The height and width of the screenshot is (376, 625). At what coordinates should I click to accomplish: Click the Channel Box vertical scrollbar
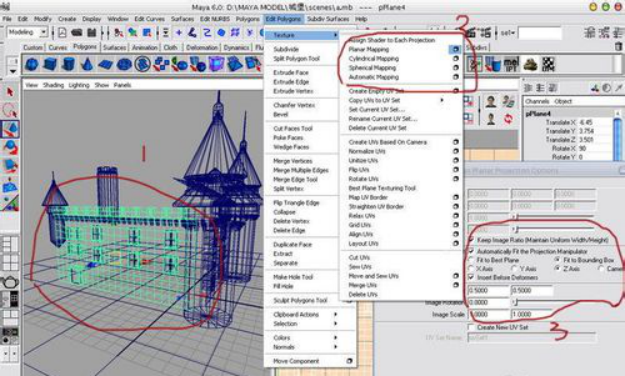[x=618, y=136]
